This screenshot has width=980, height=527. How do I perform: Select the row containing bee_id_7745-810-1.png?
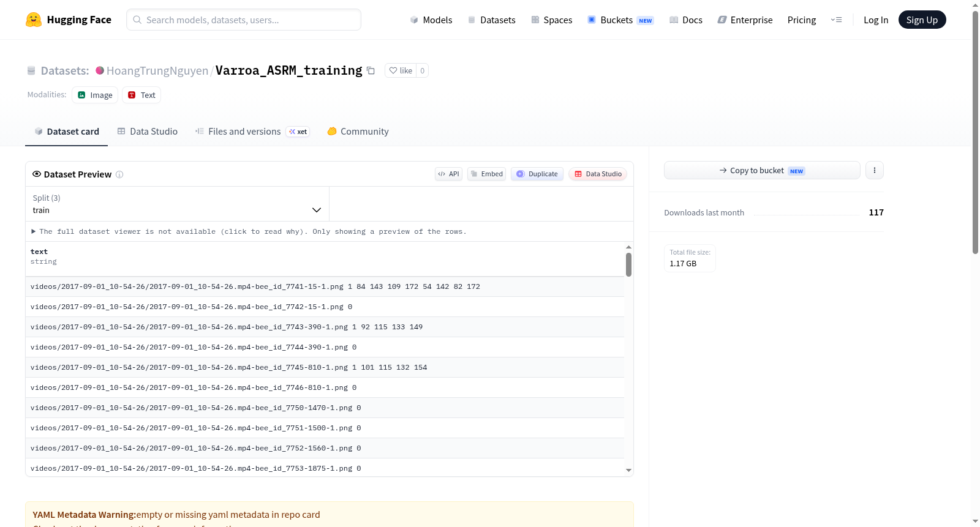325,367
